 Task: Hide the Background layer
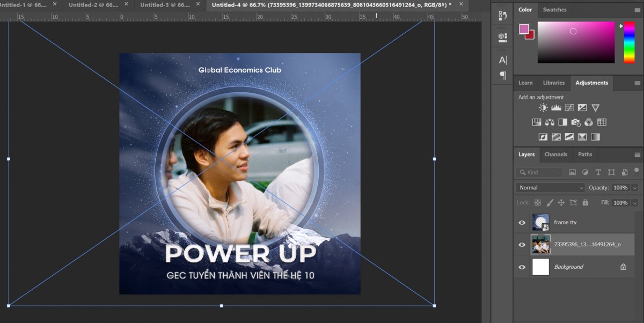522,267
